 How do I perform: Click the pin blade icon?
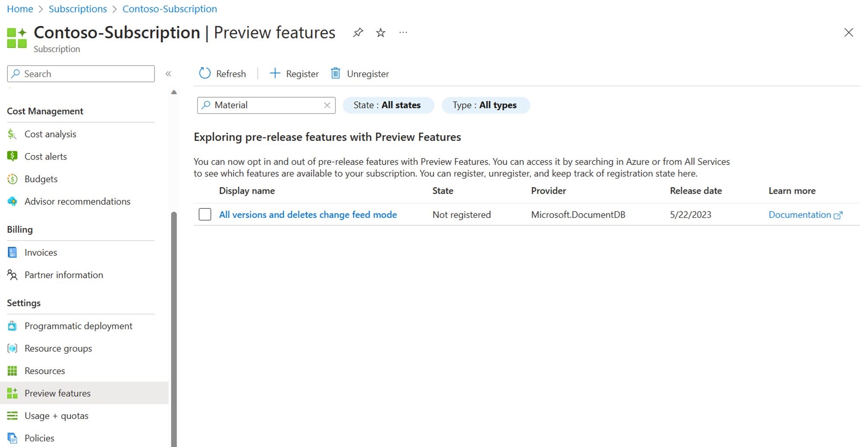[x=358, y=33]
